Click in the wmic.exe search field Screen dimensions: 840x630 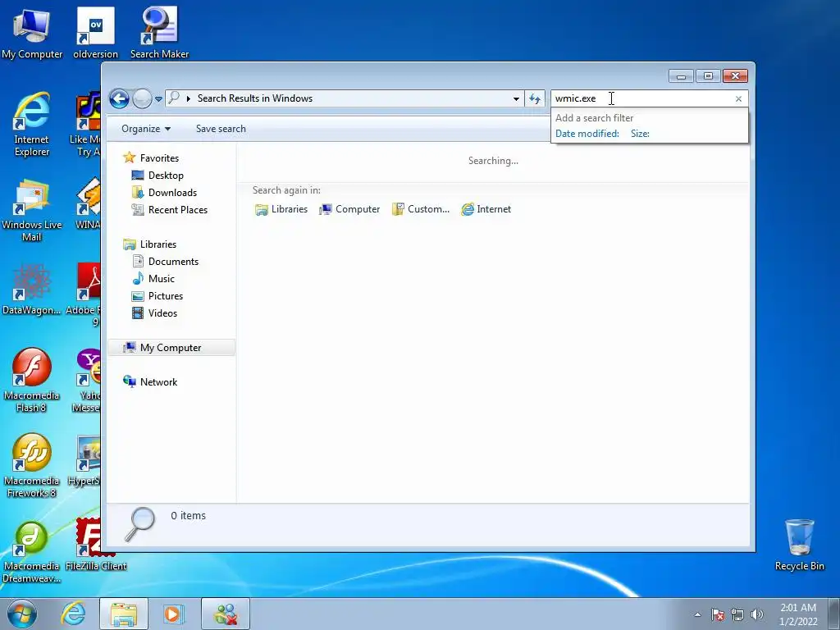coord(641,98)
